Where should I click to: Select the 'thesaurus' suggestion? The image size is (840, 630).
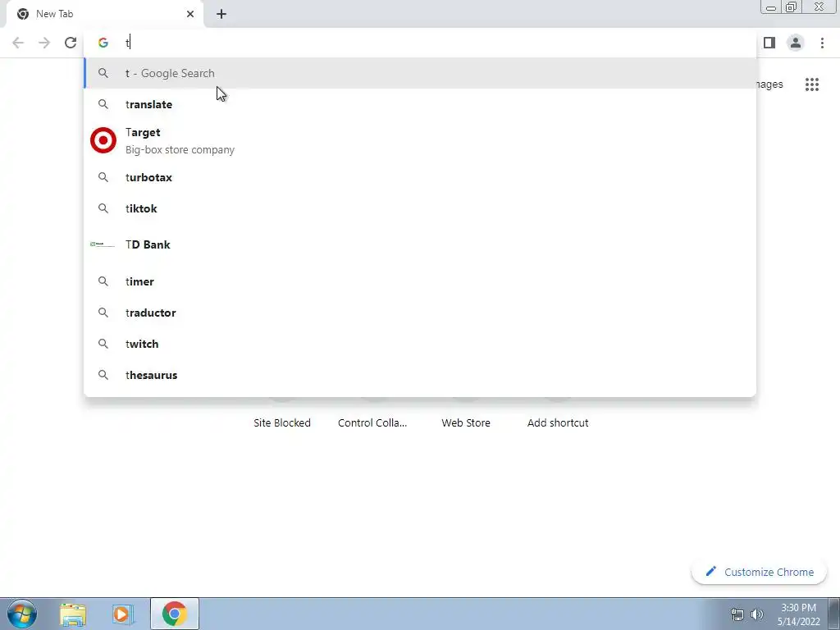[420, 375]
